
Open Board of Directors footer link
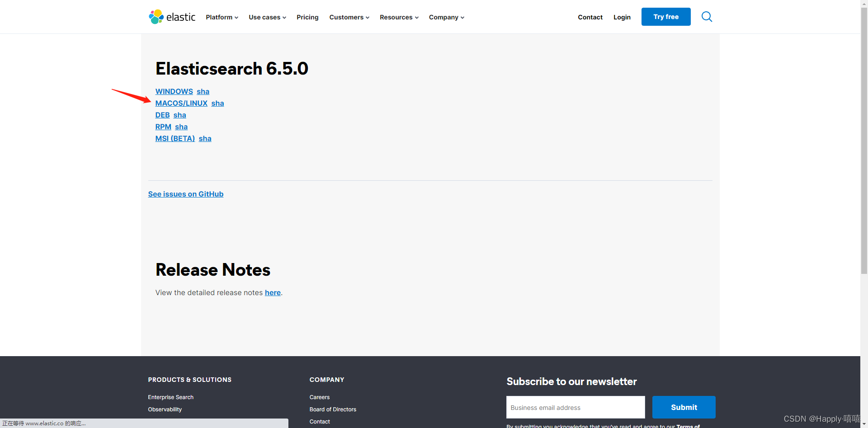coord(333,409)
